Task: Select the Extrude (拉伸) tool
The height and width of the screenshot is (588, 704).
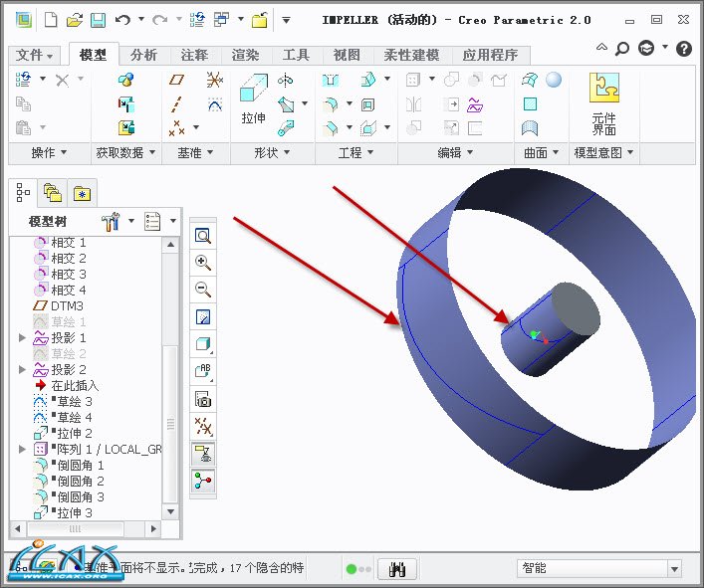Action: (x=254, y=98)
